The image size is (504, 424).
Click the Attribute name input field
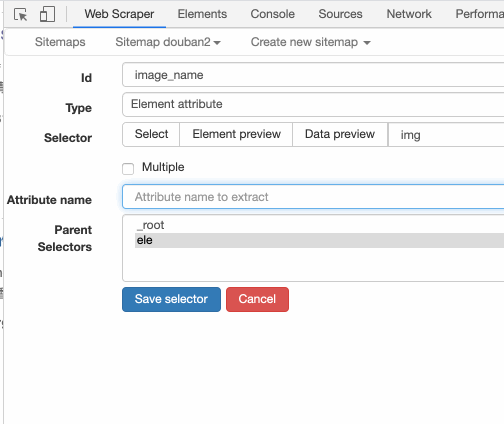[x=313, y=197]
